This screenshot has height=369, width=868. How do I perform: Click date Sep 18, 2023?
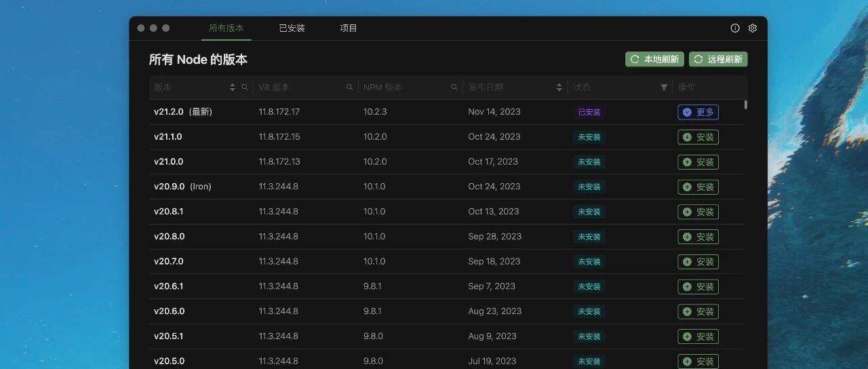(494, 261)
